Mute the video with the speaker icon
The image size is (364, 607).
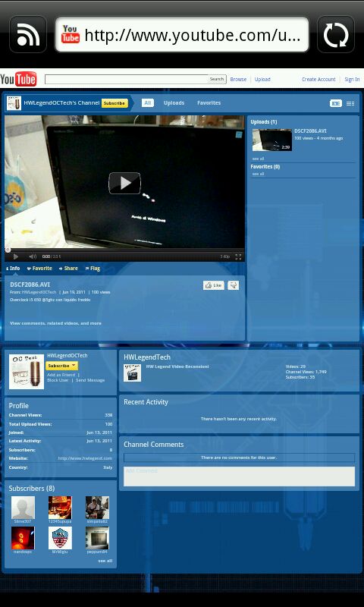pos(33,256)
